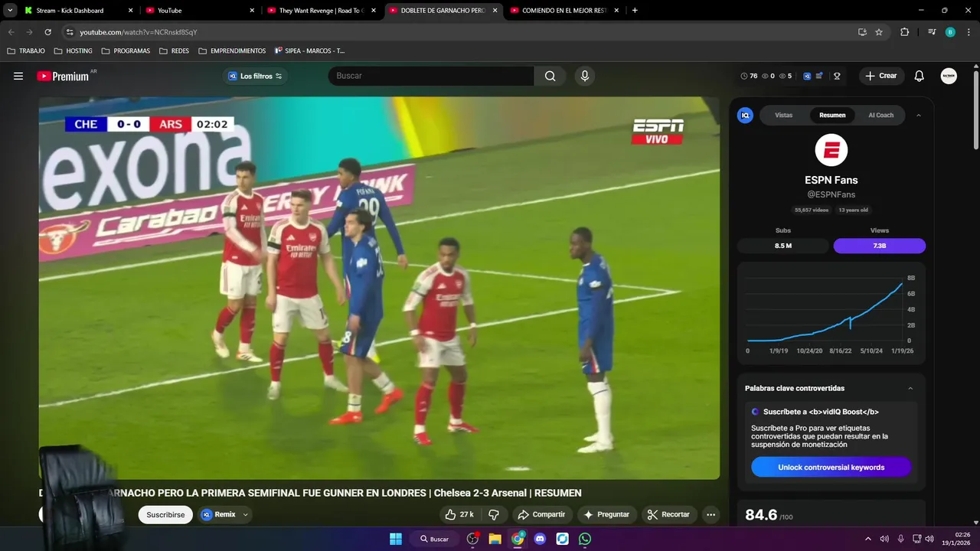Open more actions three-dot menu

tap(711, 514)
